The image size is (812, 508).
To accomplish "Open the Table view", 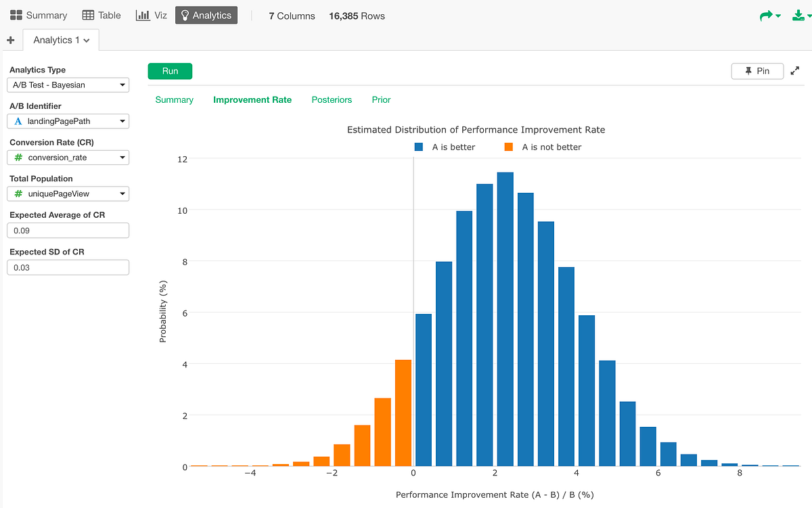I will [100, 15].
